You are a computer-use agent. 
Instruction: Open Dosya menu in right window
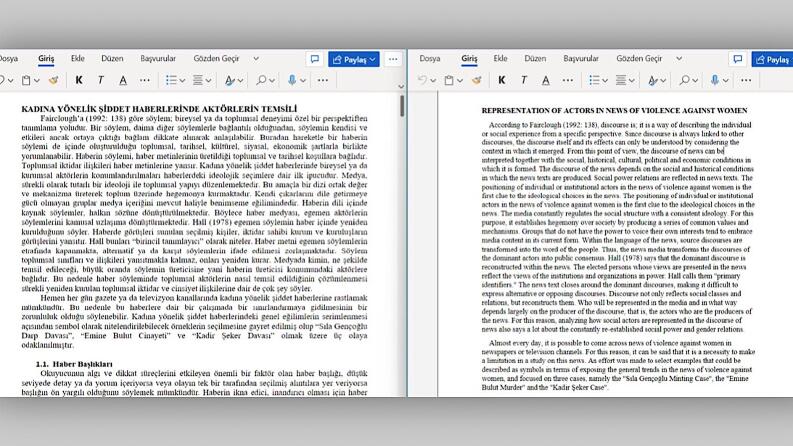[430, 58]
